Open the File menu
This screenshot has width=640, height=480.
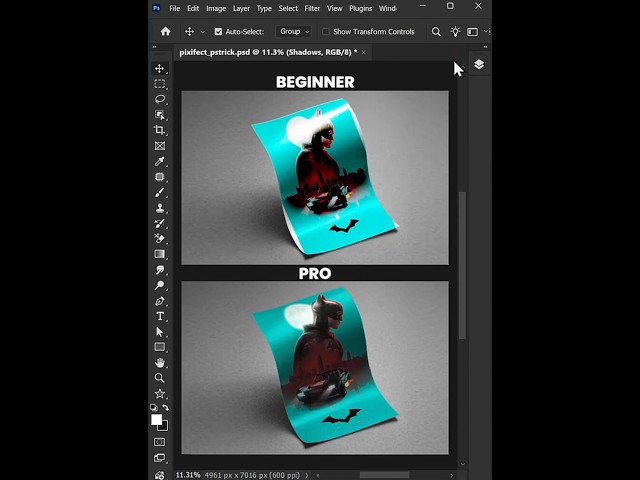click(x=175, y=8)
